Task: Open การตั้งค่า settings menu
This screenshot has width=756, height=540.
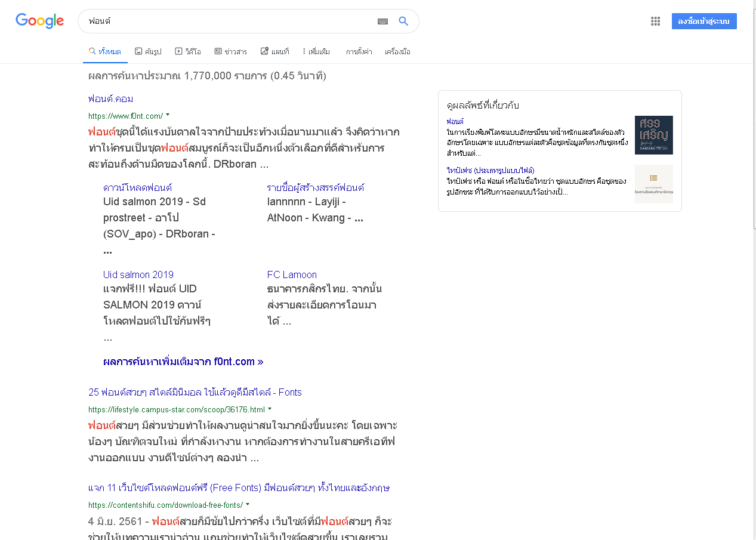Action: pyautogui.click(x=359, y=52)
